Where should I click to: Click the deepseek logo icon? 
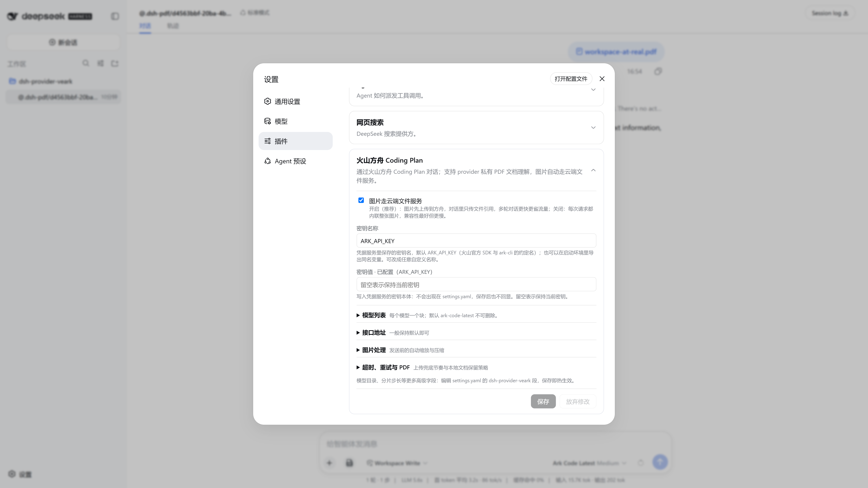(x=12, y=16)
